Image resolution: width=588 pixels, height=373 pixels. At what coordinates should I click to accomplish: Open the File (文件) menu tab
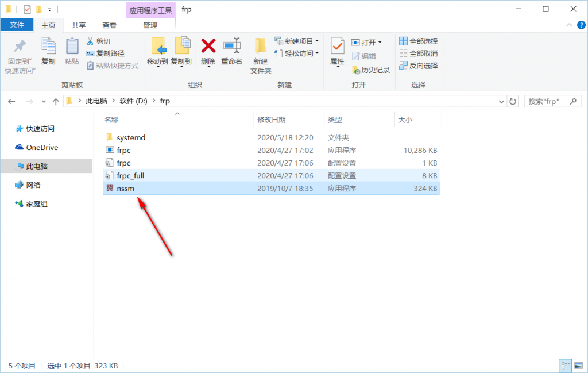17,25
